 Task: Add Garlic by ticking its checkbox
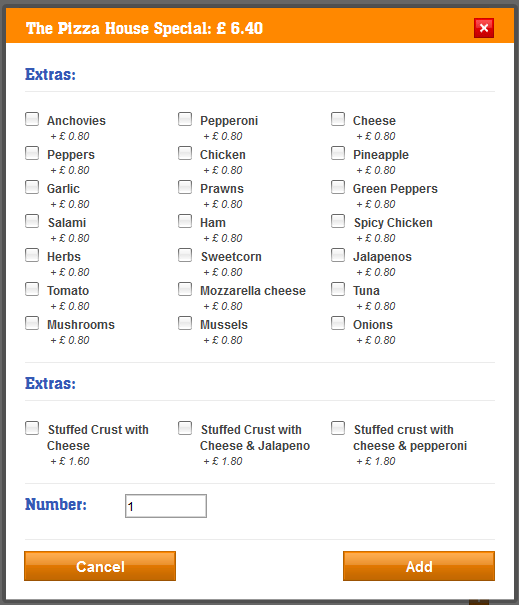tap(32, 187)
